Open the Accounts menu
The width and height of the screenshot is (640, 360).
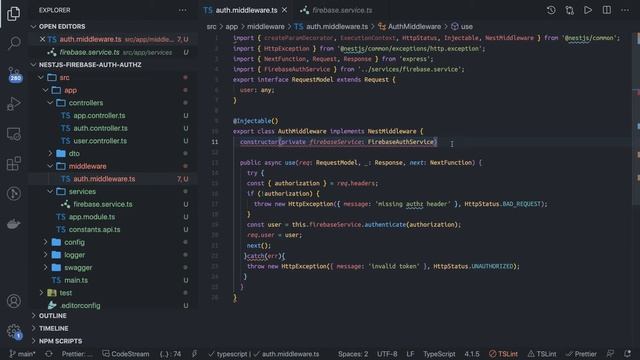pyautogui.click(x=14, y=301)
